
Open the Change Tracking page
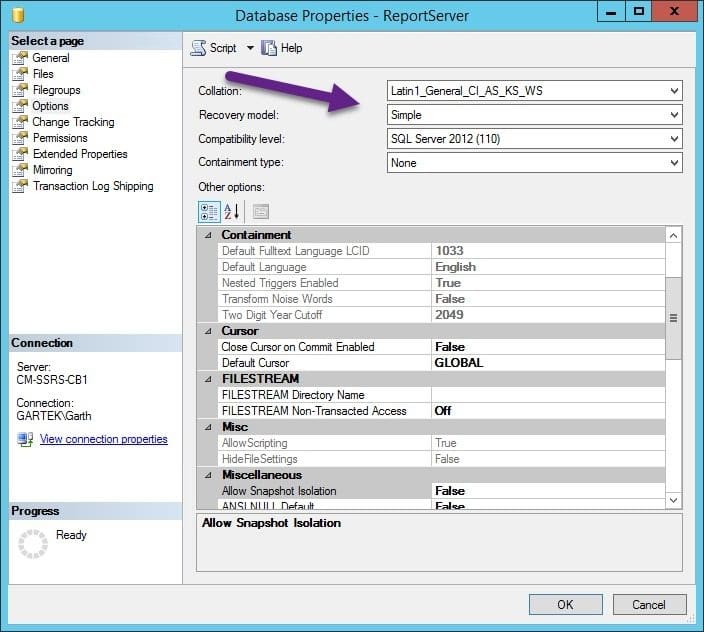click(73, 122)
